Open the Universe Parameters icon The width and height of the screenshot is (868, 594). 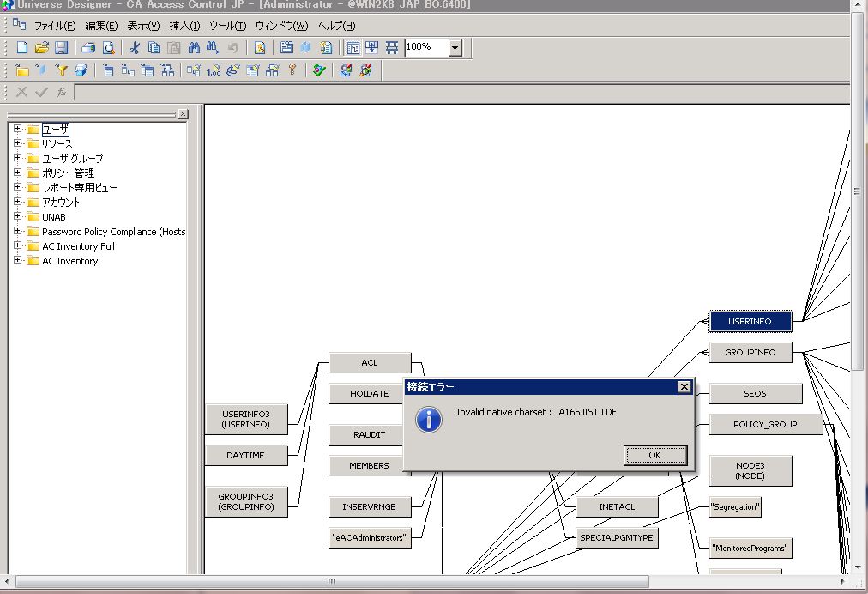click(x=286, y=48)
